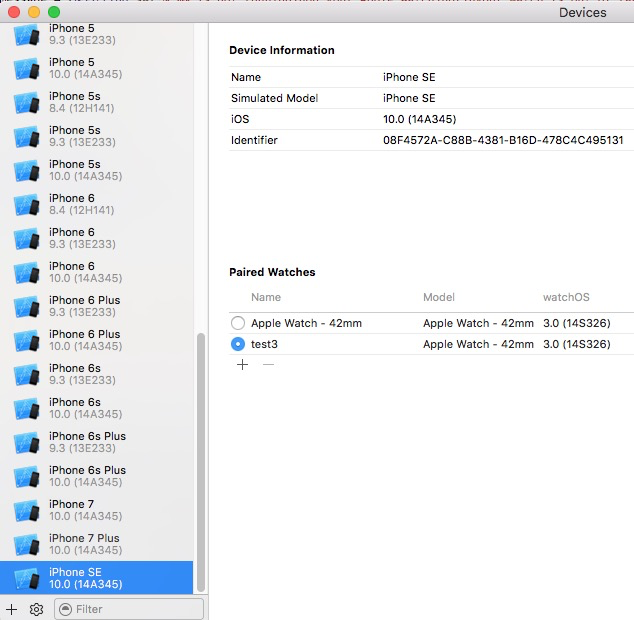Click the filter icon in search field

click(65, 609)
